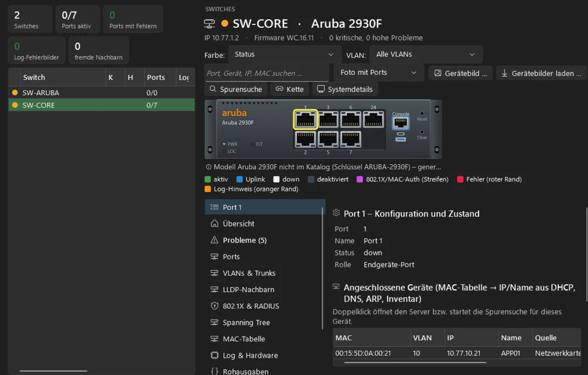Select port 5 on the switch image
This screenshot has width=588, height=375.
(x=328, y=139)
